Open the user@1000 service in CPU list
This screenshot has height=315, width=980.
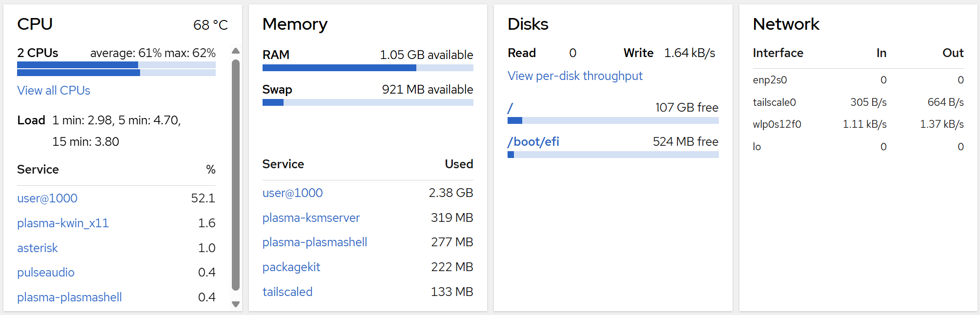47,198
